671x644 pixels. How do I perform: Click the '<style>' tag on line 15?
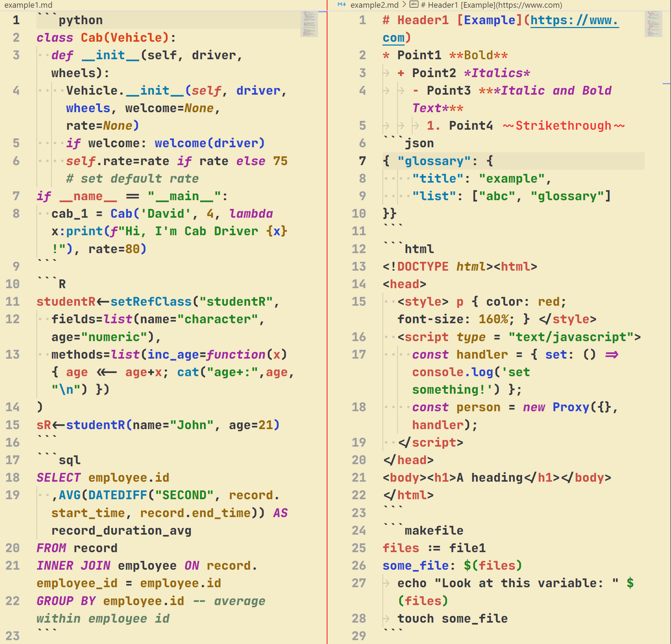click(423, 301)
